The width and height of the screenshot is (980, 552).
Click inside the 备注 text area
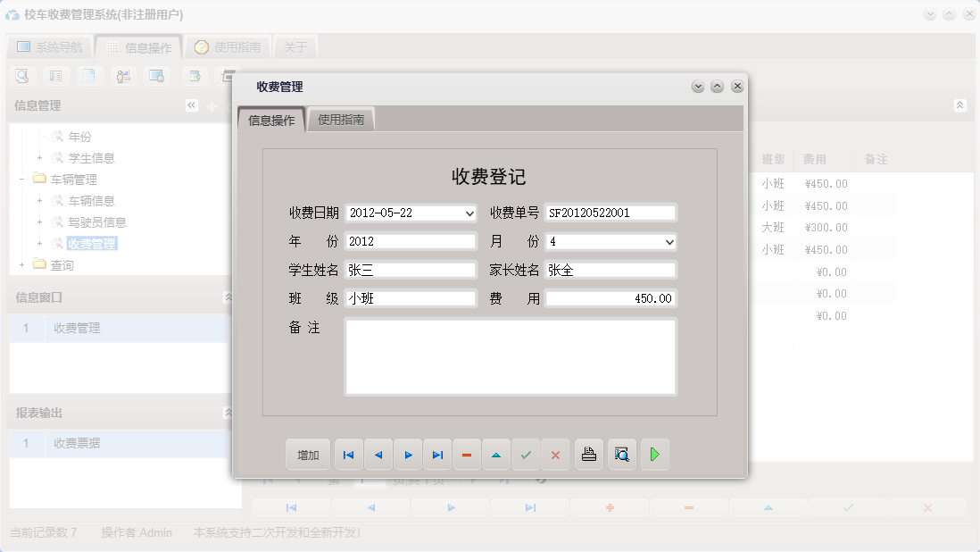509,357
